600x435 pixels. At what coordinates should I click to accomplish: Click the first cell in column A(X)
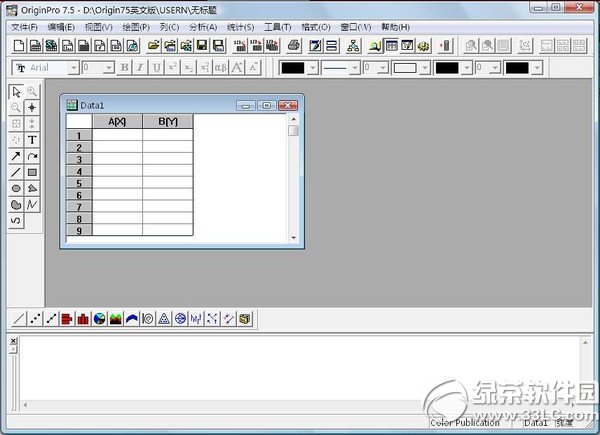click(x=117, y=135)
